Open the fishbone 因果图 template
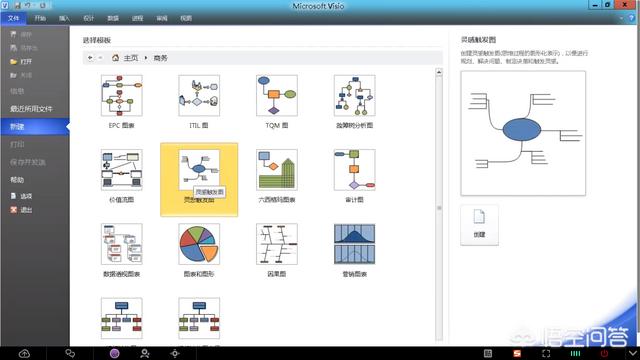Viewport: 640px width, 360px height. (277, 244)
